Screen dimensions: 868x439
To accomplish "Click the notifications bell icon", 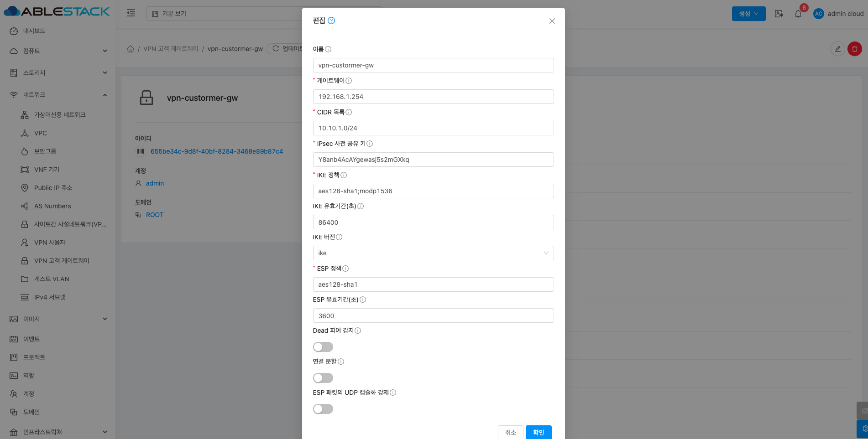I will (x=798, y=14).
